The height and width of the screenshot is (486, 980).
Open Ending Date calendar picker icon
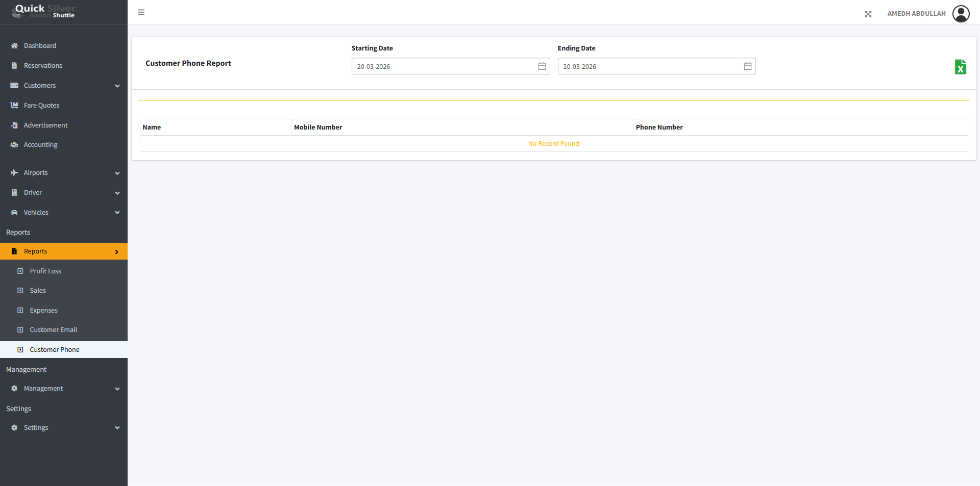click(747, 66)
